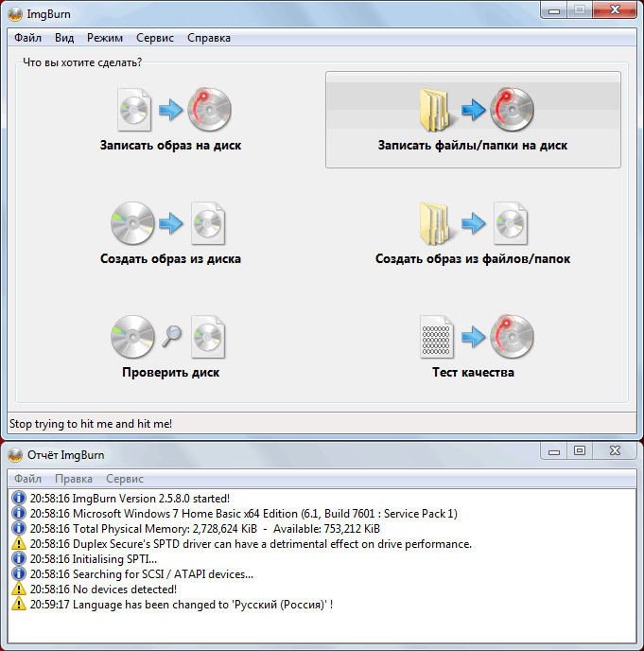Maximize the Отчёт ImgBurn report window
This screenshot has width=644, height=651.
click(x=580, y=451)
